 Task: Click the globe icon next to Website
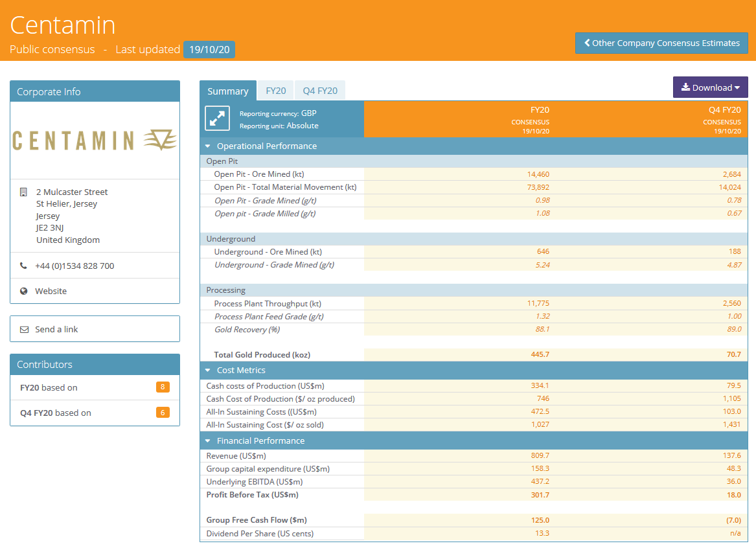[x=23, y=291]
